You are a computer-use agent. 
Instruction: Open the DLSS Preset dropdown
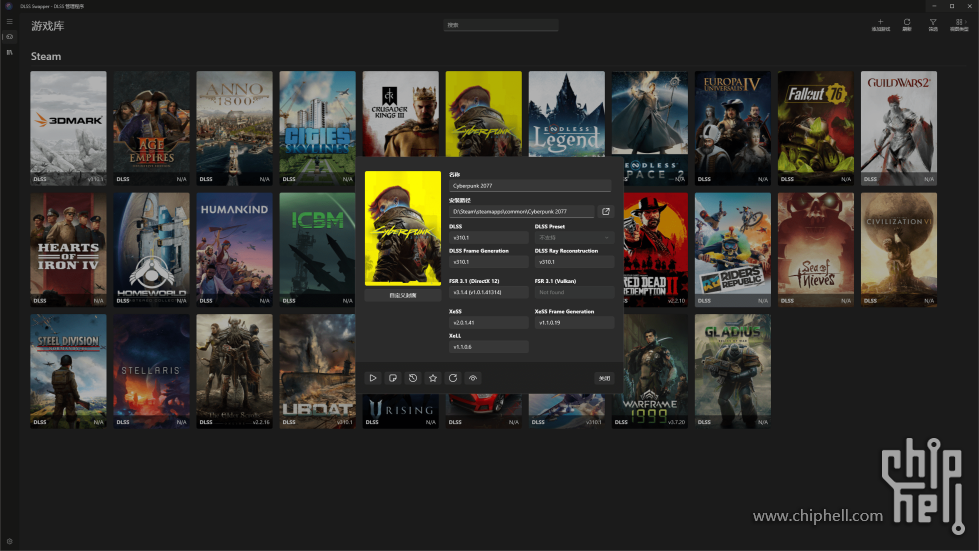tap(574, 238)
